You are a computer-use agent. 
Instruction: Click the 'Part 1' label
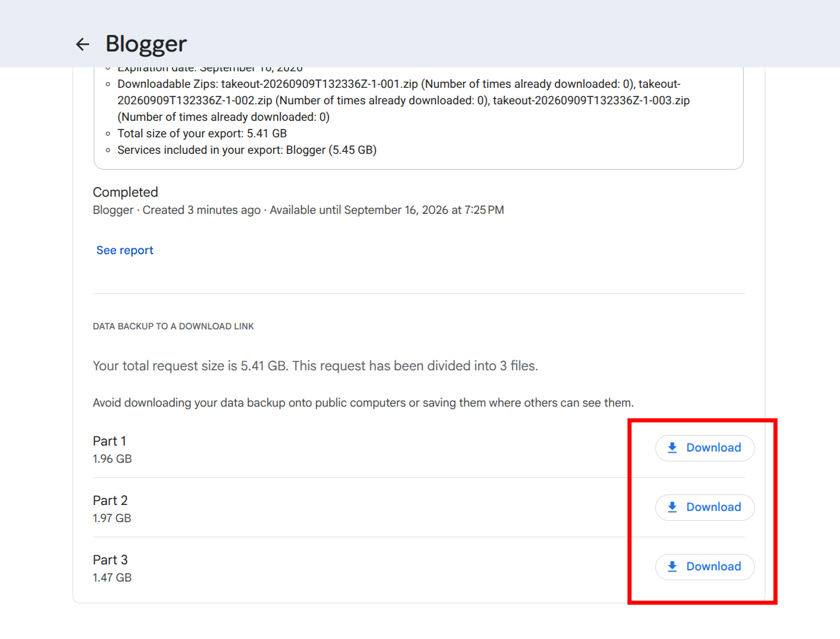[x=110, y=441]
